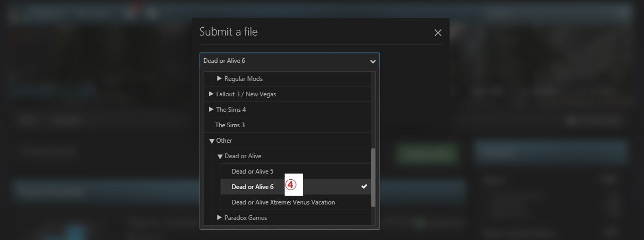The width and height of the screenshot is (644, 240).
Task: Click the Paradox Games label
Action: click(x=245, y=218)
